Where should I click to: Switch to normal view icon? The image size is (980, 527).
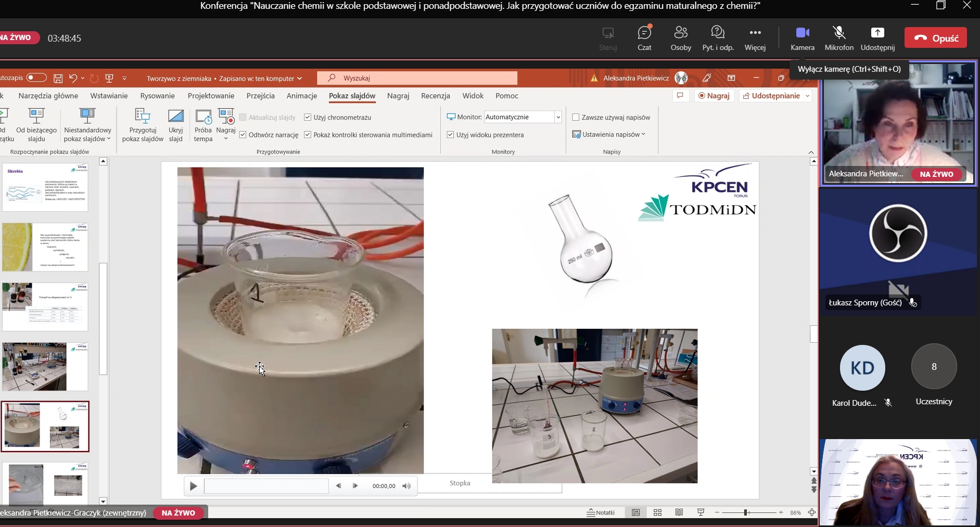pyautogui.click(x=635, y=512)
